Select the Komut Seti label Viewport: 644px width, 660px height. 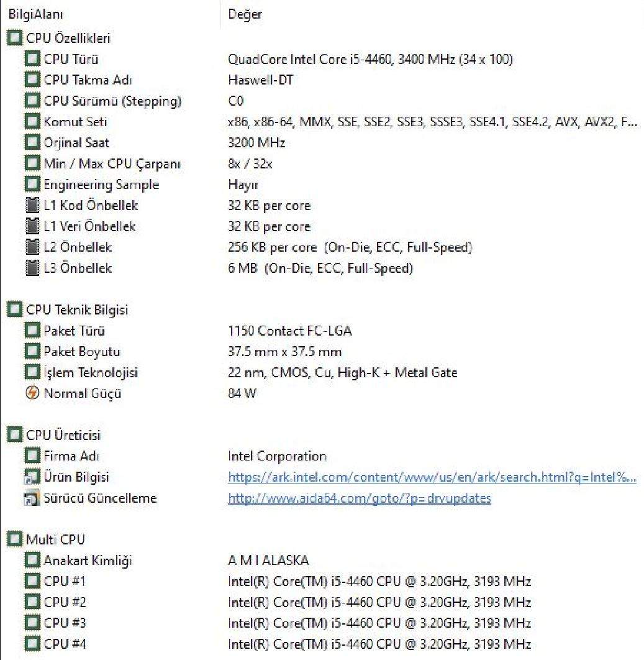click(x=75, y=122)
